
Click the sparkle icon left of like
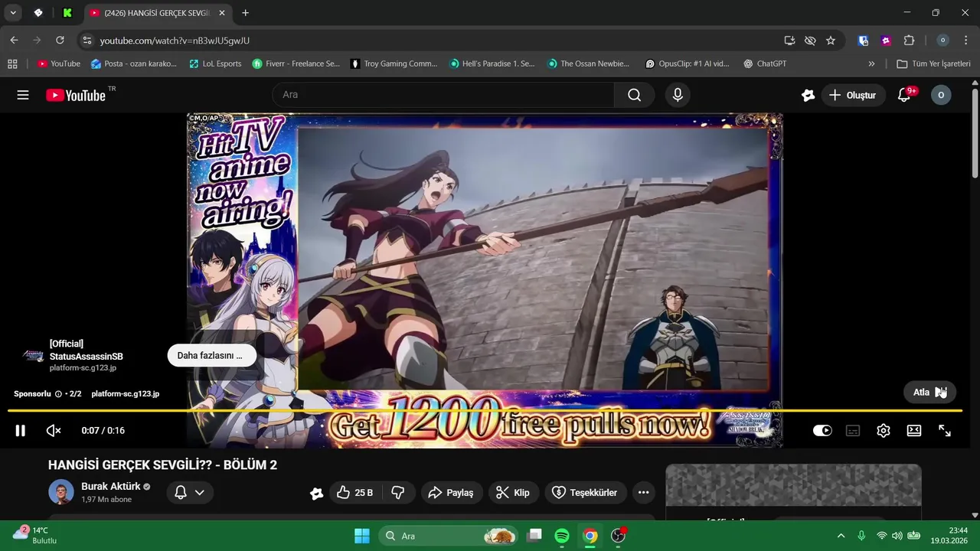pyautogui.click(x=316, y=494)
